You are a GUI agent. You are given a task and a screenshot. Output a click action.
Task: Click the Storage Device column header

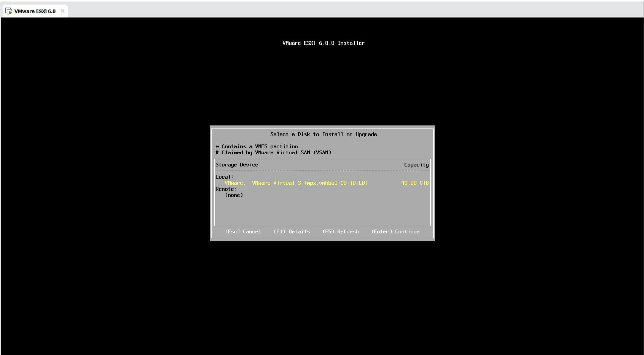tap(237, 165)
